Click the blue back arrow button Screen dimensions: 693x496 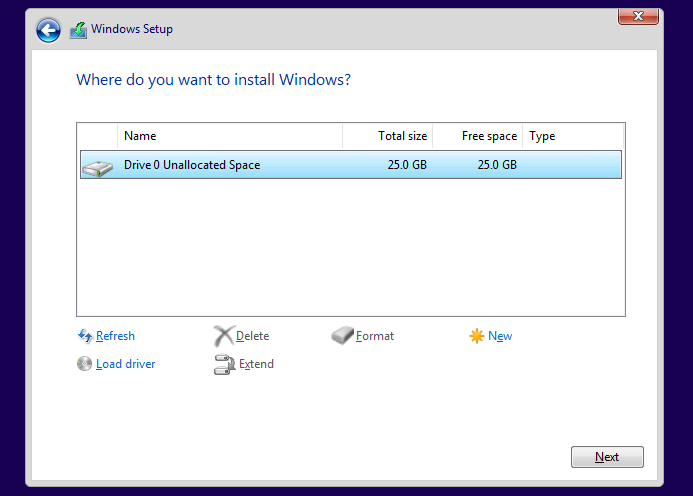pyautogui.click(x=48, y=30)
